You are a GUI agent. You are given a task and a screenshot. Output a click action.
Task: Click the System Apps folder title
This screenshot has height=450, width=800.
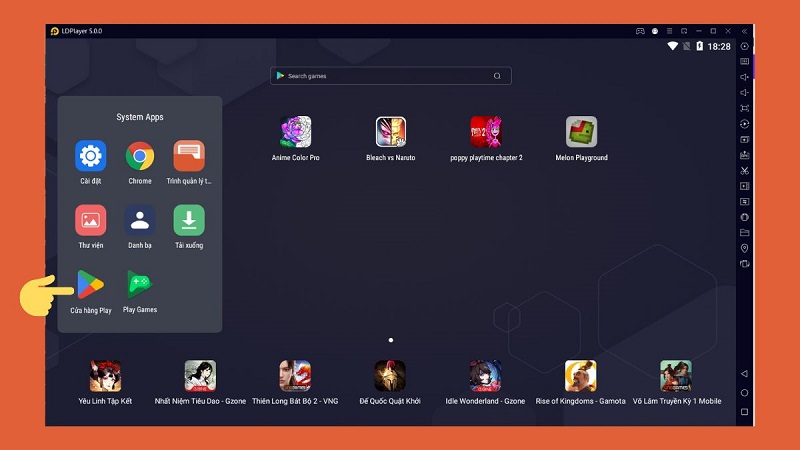(140, 117)
